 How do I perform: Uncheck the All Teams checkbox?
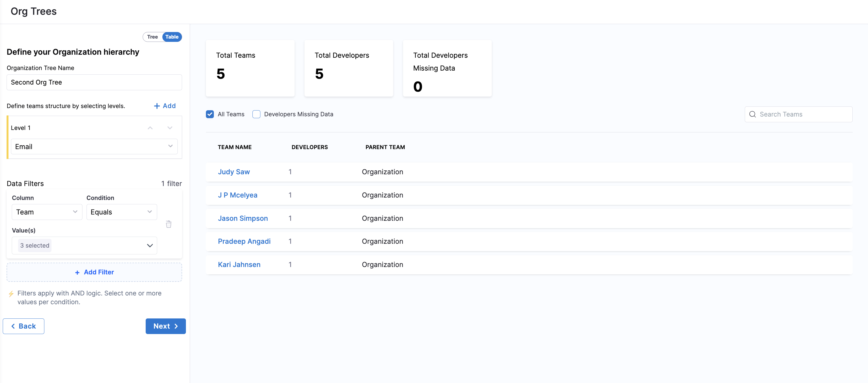point(209,114)
